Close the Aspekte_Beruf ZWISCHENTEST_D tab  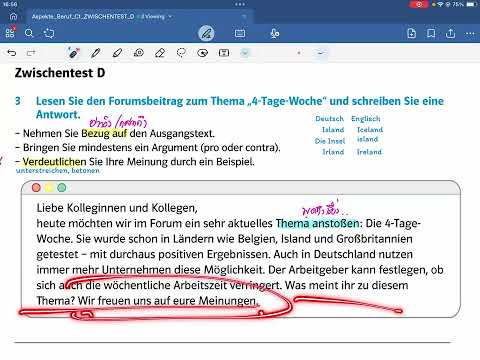coord(244,16)
